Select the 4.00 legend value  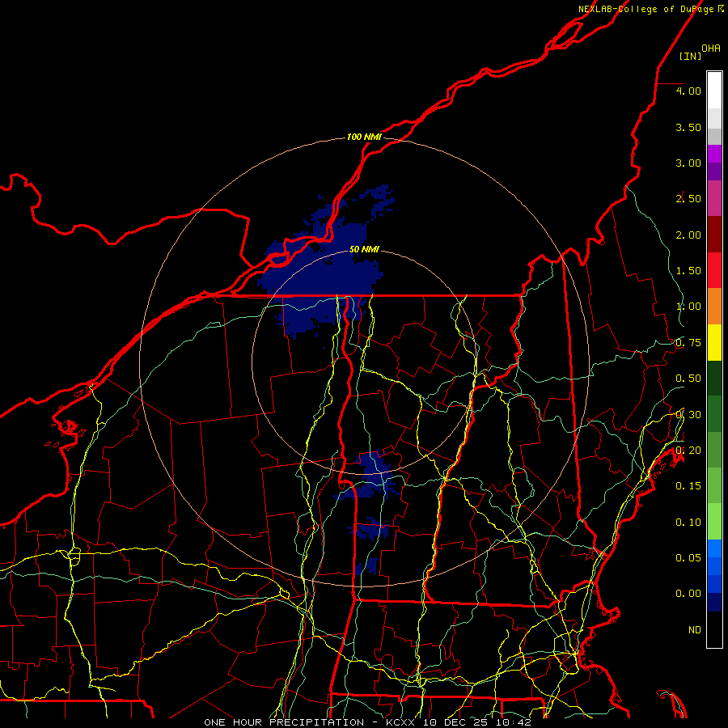[x=688, y=91]
